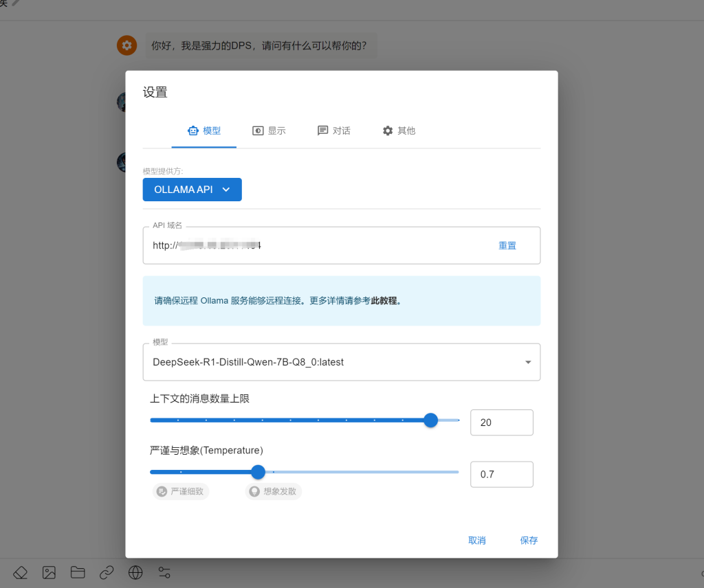Screen dimensions: 704x588
Task: Click the folder icon in the bottom toolbar
Action: pos(78,572)
